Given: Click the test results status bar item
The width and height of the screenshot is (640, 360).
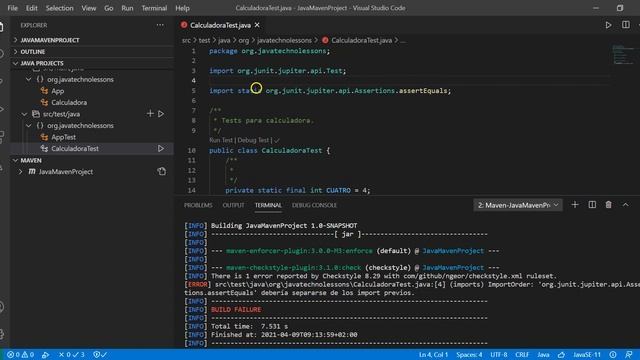Looking at the screenshot, I should (72, 354).
